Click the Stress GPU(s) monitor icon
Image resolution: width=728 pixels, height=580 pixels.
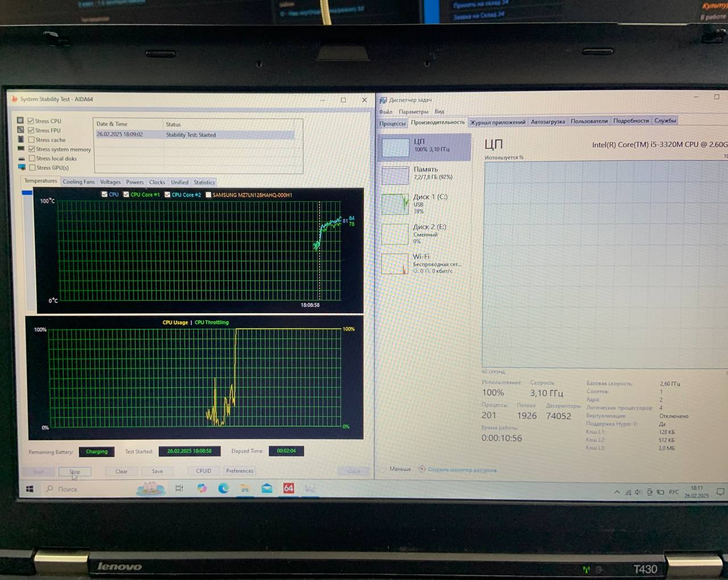pyautogui.click(x=22, y=167)
